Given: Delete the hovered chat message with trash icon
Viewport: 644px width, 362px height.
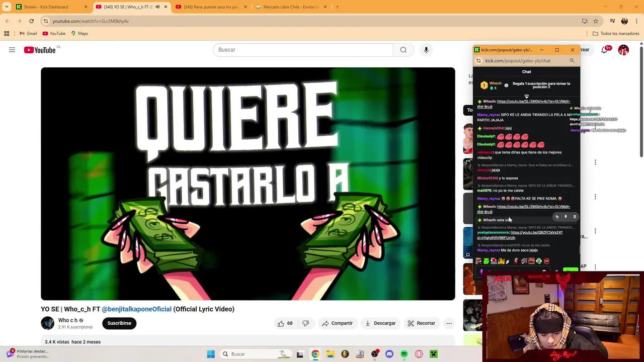Looking at the screenshot, I should [x=575, y=217].
